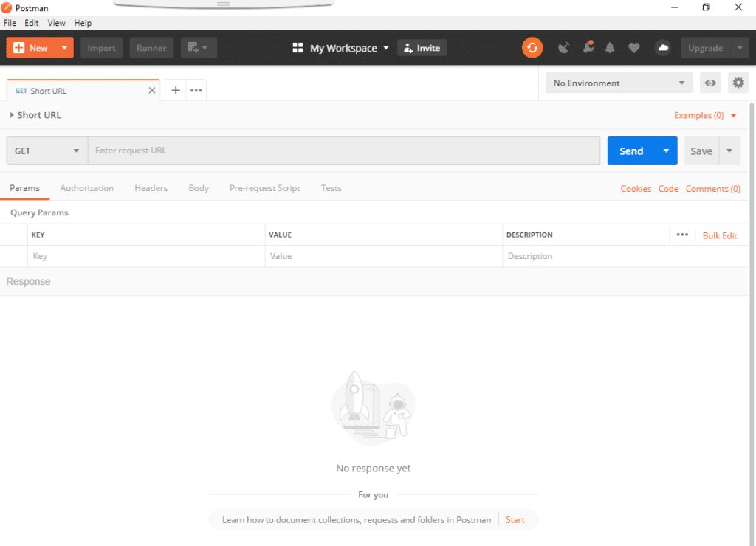Open Postman settings with the gear icon
This screenshot has width=756, height=546.
[738, 83]
